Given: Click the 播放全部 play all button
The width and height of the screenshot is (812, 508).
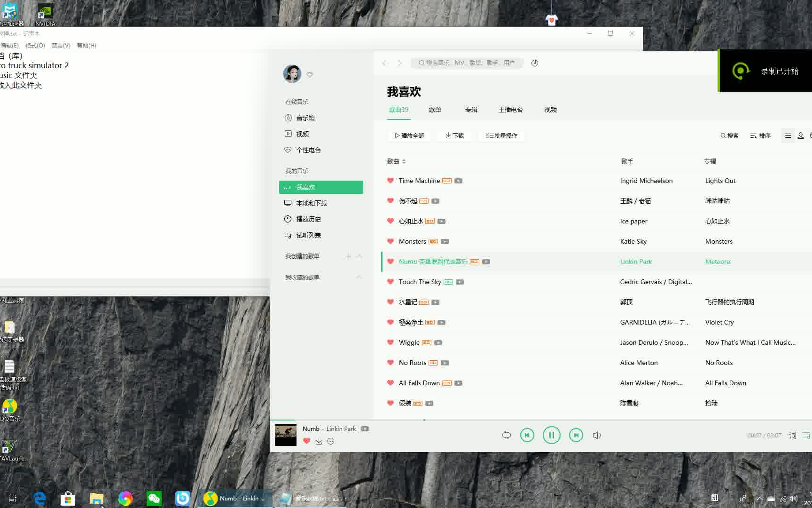Looking at the screenshot, I should 408,135.
